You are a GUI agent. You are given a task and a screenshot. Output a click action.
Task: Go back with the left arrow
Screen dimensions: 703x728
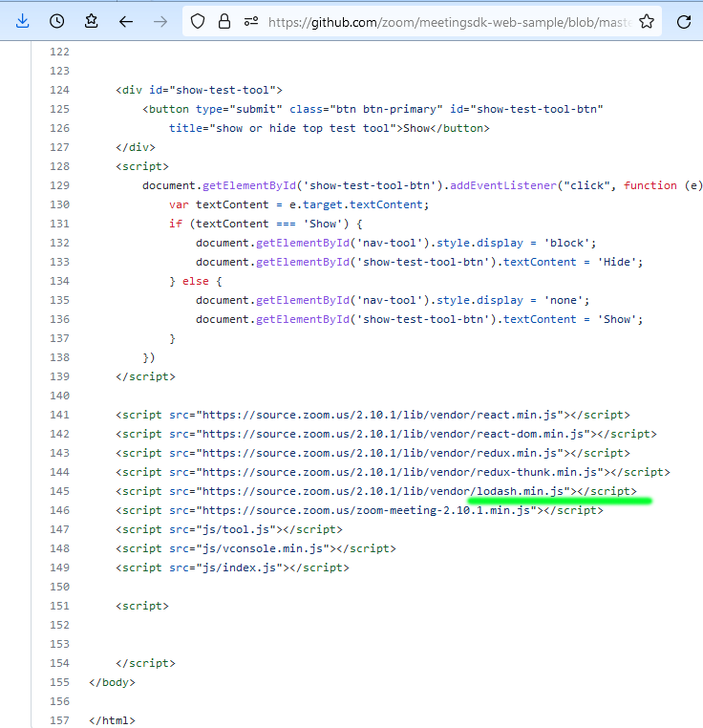[x=126, y=21]
